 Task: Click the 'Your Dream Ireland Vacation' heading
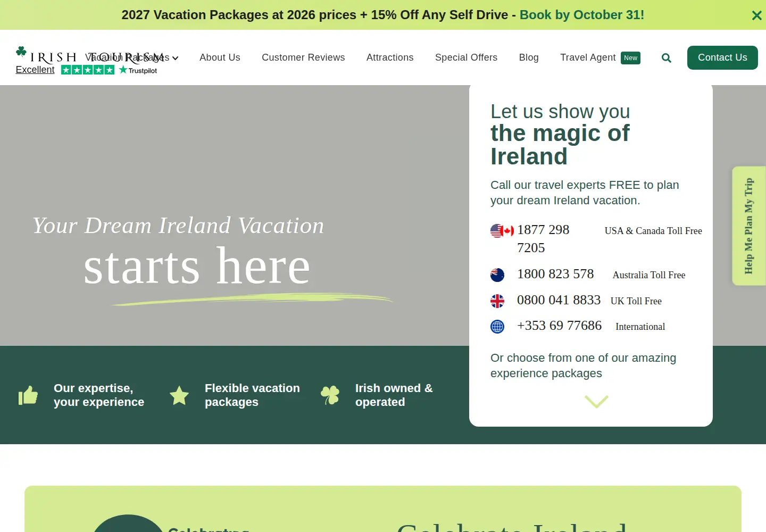click(178, 226)
